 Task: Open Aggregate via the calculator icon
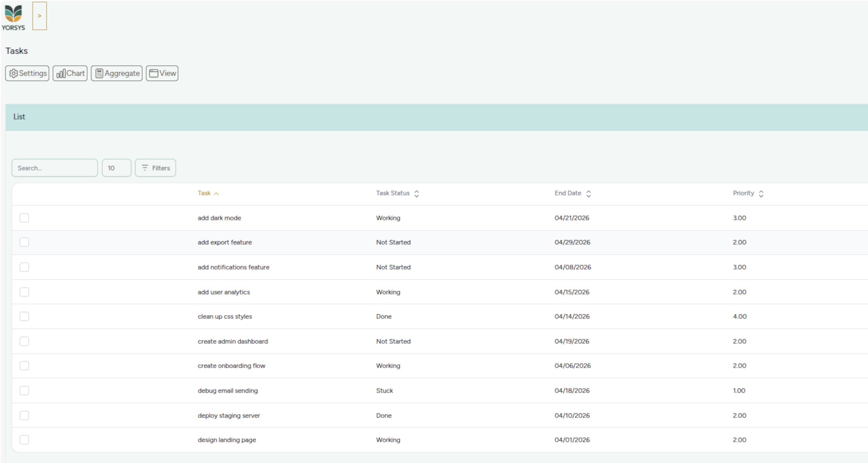pos(99,73)
